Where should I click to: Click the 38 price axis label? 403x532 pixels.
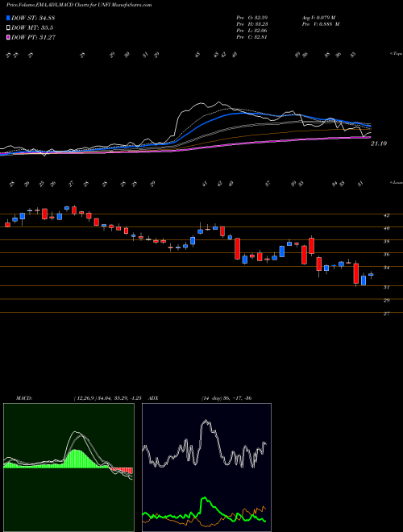[386, 242]
